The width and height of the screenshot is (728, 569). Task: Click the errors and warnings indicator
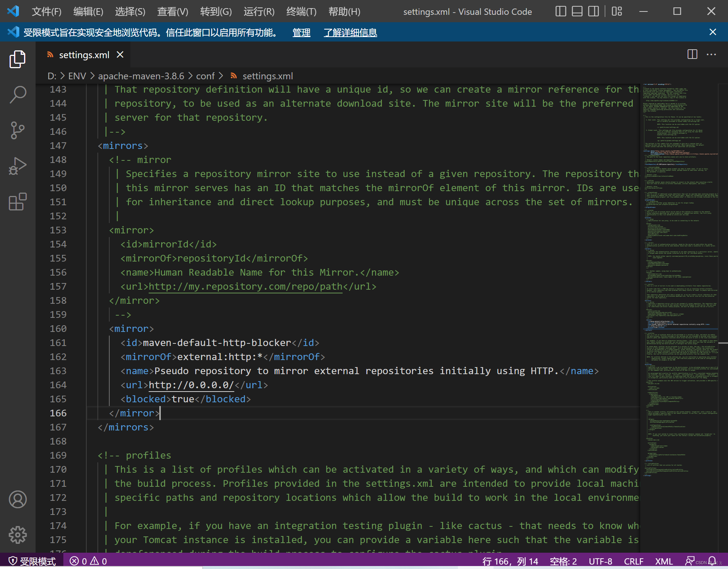[x=88, y=561]
